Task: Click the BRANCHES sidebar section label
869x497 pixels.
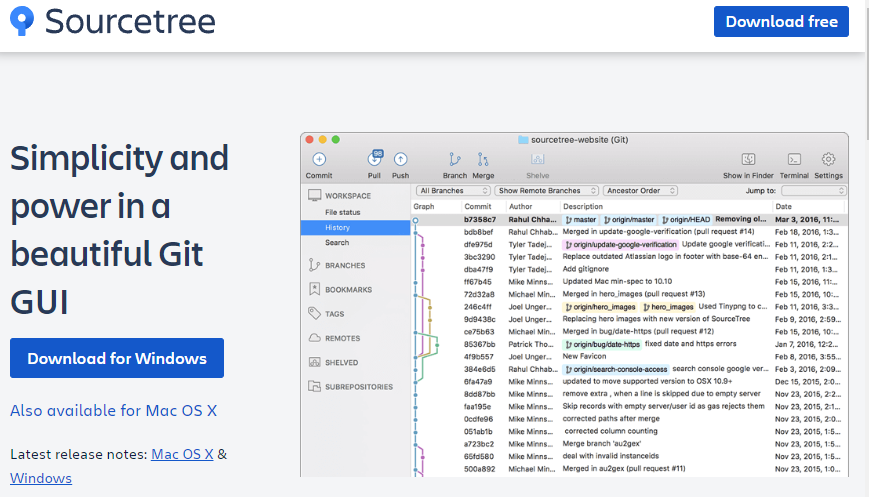Action: click(345, 265)
